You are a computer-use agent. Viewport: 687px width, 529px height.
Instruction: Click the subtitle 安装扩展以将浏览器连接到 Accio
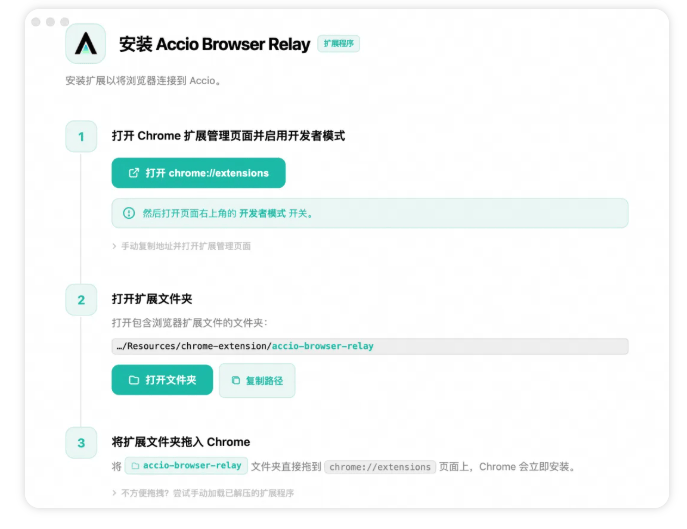[x=143, y=81]
